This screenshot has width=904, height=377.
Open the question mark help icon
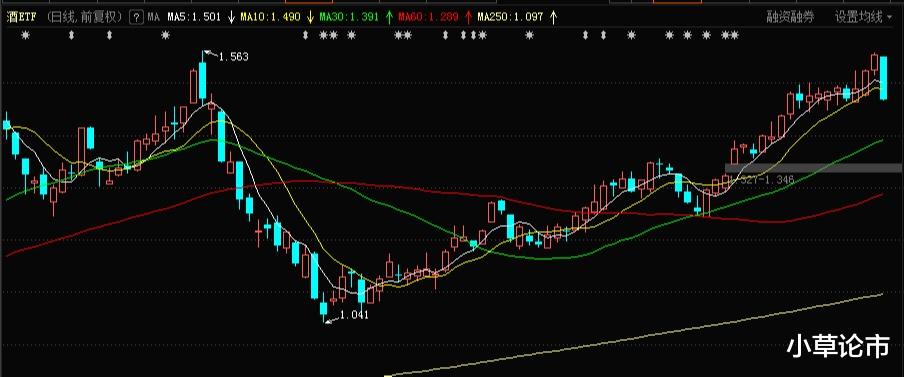136,17
